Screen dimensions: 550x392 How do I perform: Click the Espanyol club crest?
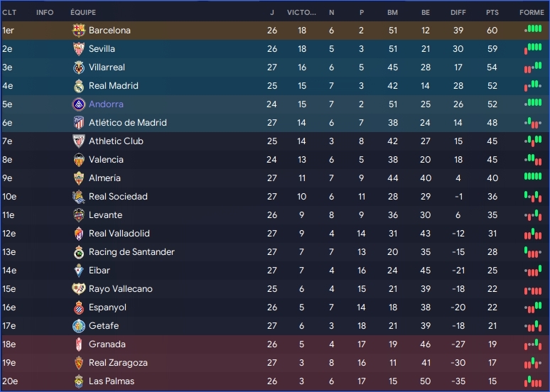click(x=79, y=307)
